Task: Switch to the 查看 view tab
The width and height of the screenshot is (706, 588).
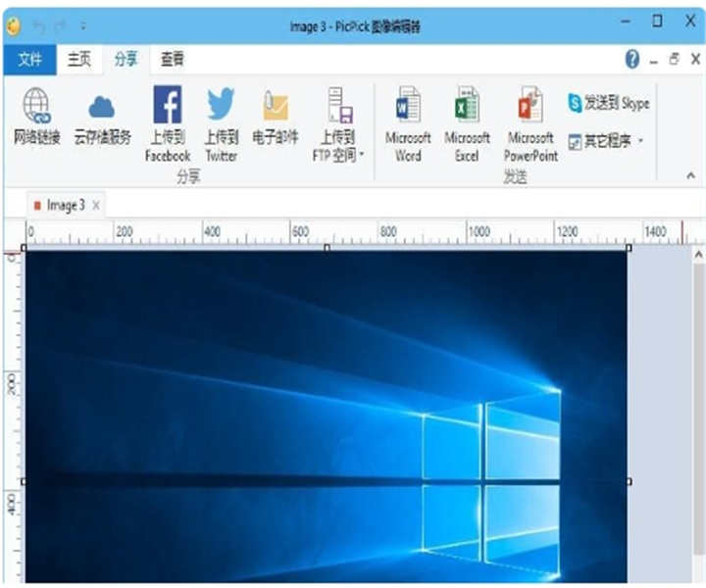Action: [x=173, y=60]
